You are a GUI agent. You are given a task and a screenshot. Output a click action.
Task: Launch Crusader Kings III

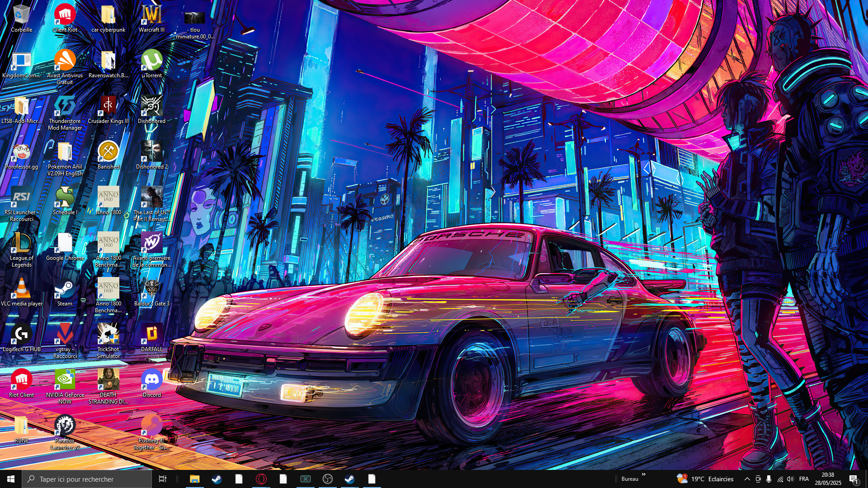click(x=108, y=110)
